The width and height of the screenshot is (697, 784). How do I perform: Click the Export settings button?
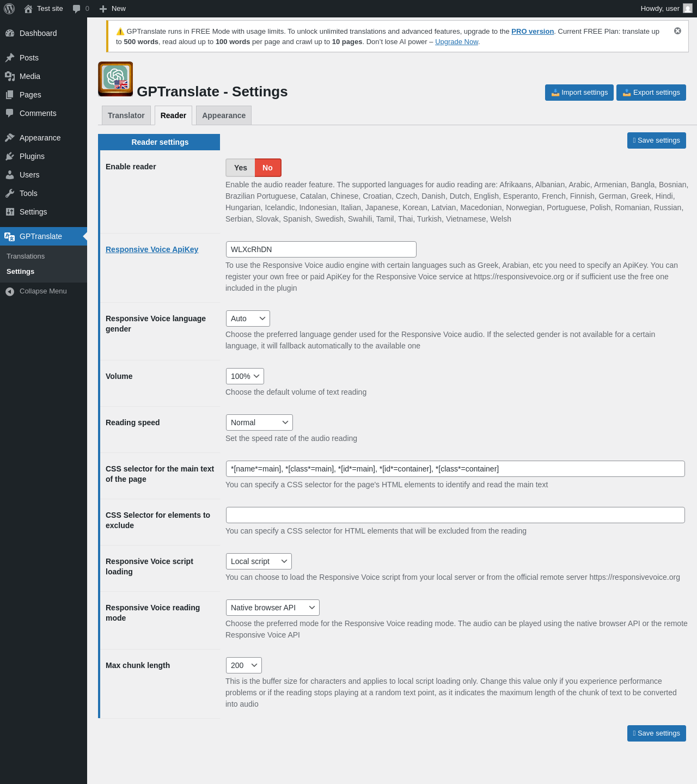[651, 93]
